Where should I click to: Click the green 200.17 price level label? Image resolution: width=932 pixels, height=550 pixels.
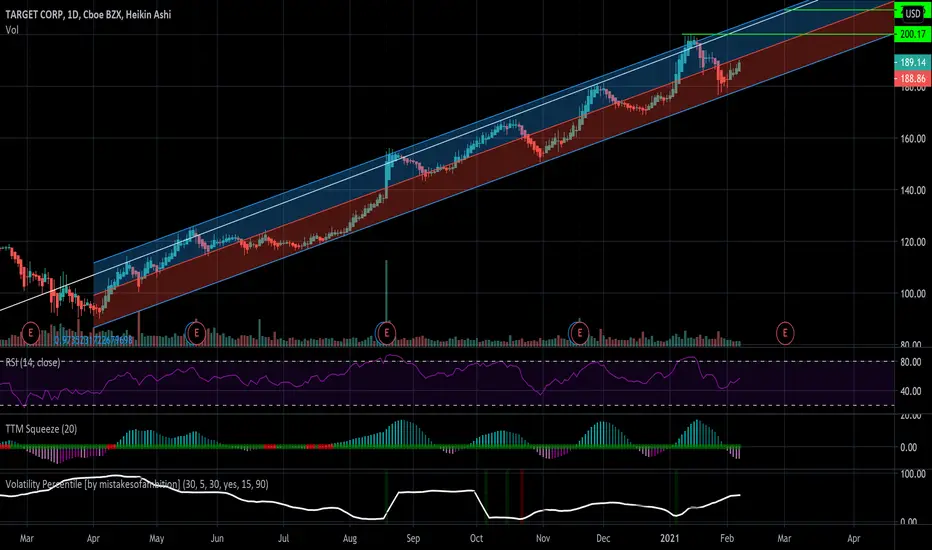click(x=912, y=34)
